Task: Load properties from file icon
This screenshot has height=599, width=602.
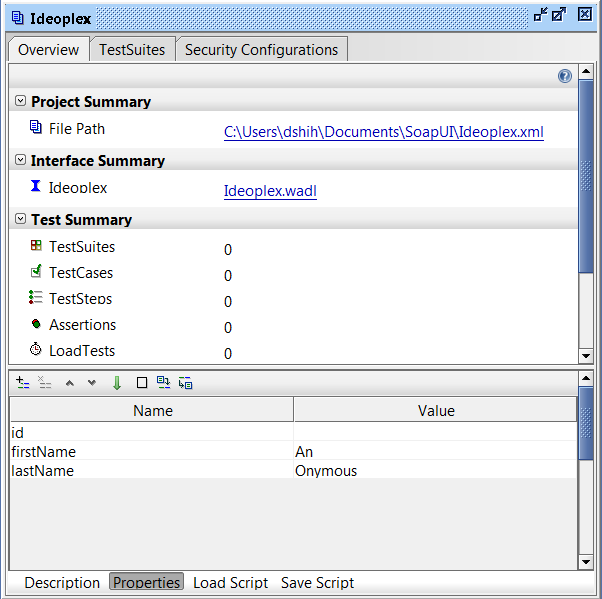Action: (164, 382)
